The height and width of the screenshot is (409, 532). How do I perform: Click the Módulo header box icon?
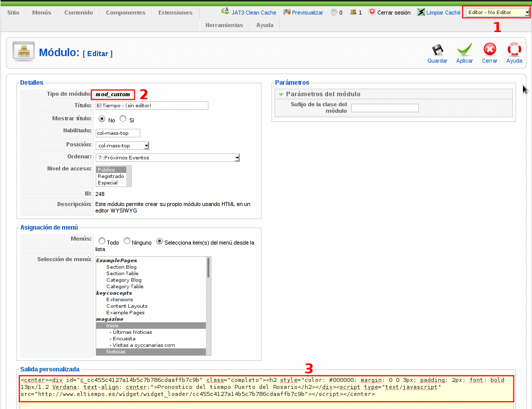coord(24,52)
